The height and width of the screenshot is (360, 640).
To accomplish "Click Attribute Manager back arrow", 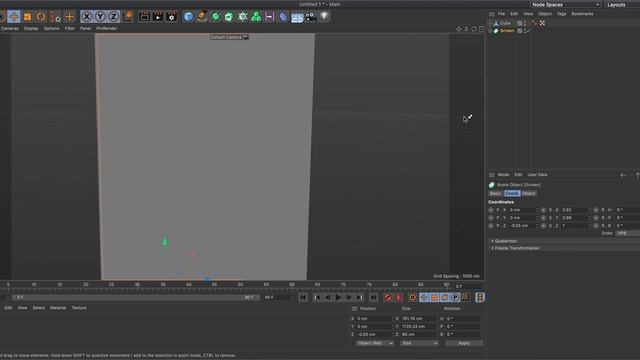I will [623, 175].
